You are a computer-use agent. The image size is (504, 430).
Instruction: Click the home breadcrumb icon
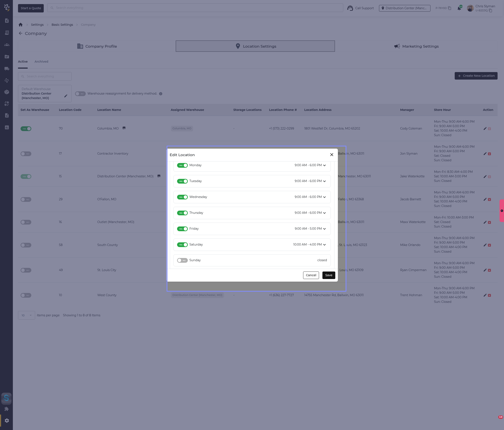click(21, 25)
